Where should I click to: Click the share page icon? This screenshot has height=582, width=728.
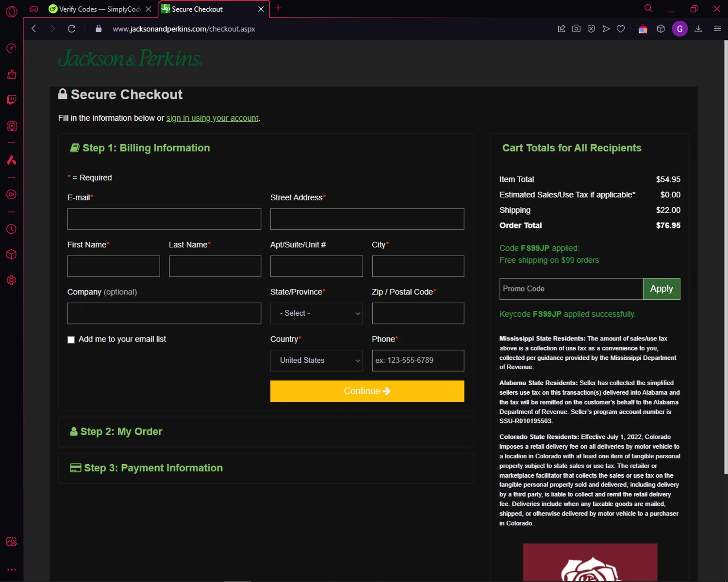click(562, 29)
